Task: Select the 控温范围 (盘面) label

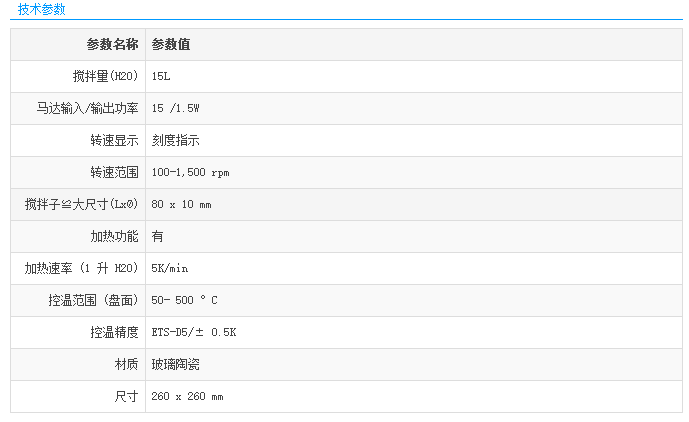Action: (93, 300)
